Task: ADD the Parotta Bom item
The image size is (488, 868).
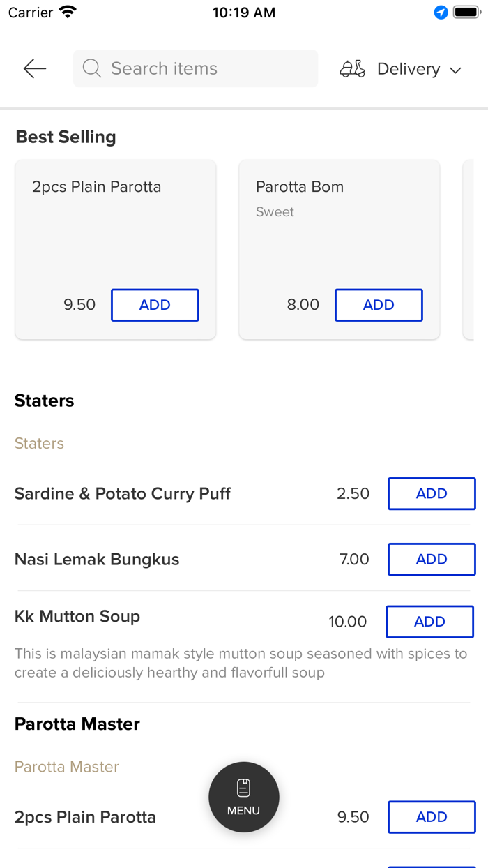Action: click(x=379, y=305)
